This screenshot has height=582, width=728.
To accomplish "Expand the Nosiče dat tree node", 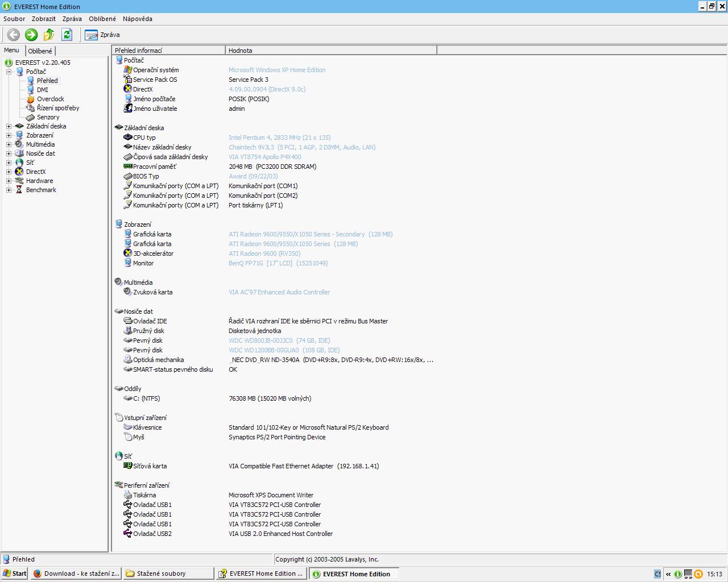I will [x=9, y=153].
